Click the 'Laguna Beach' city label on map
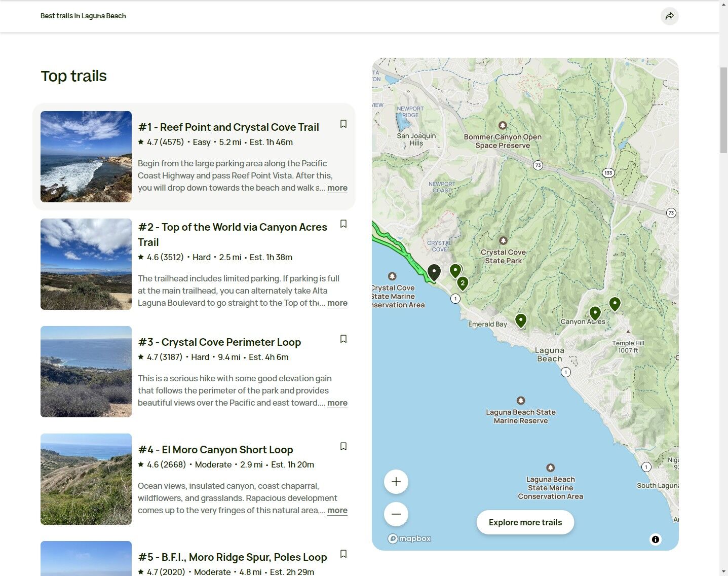The height and width of the screenshot is (576, 728). pos(550,354)
